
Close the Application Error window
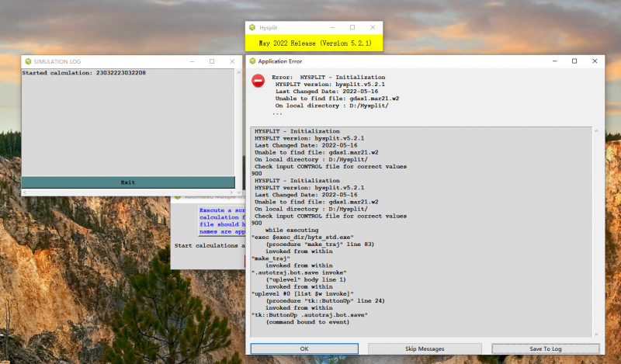(x=595, y=61)
